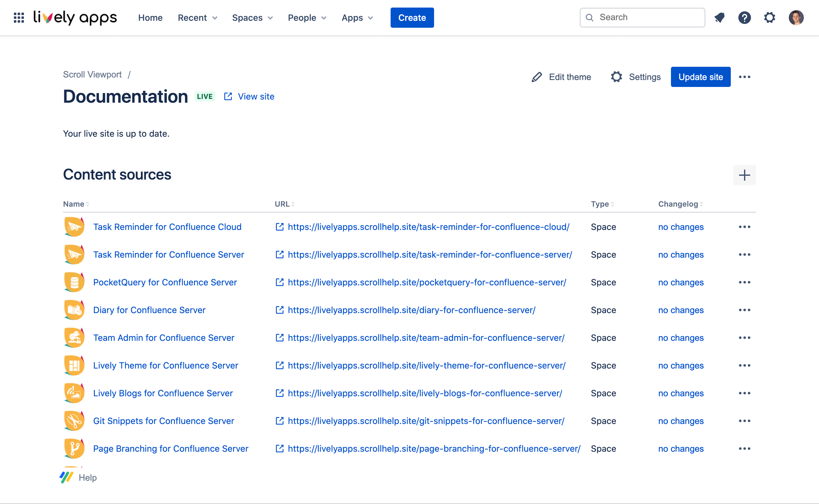Click the Edit theme pencil icon
The image size is (819, 504).
pyautogui.click(x=537, y=77)
